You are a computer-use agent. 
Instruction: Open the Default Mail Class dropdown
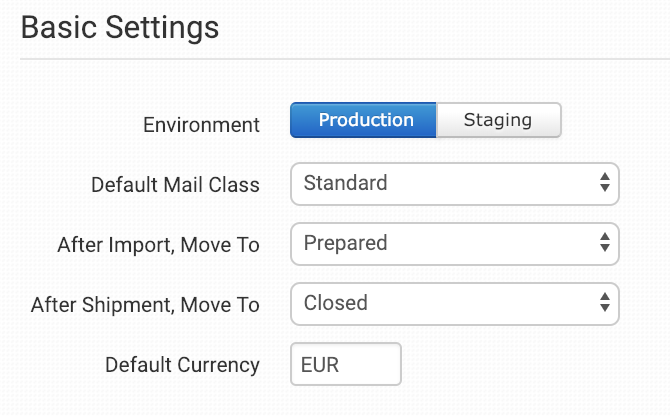click(454, 183)
